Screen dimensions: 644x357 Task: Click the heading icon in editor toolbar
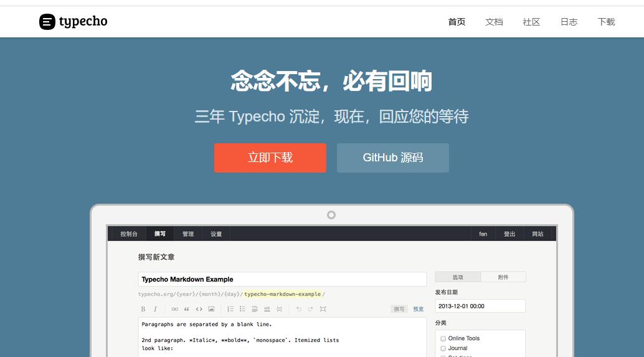coord(255,309)
